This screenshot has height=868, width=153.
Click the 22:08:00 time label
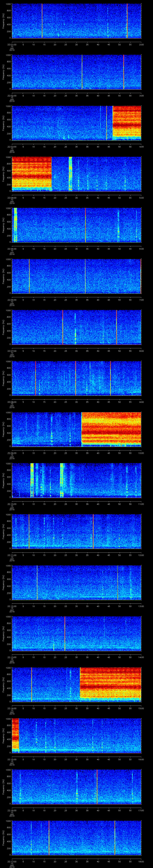(12, 402)
